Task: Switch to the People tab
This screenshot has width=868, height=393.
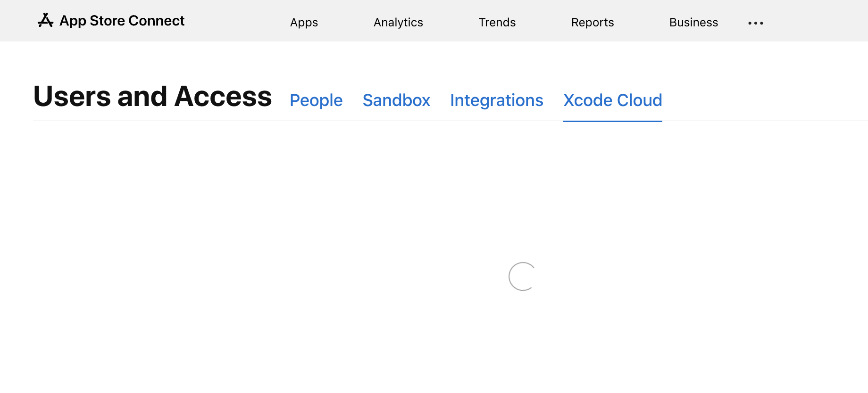Action: (x=316, y=100)
